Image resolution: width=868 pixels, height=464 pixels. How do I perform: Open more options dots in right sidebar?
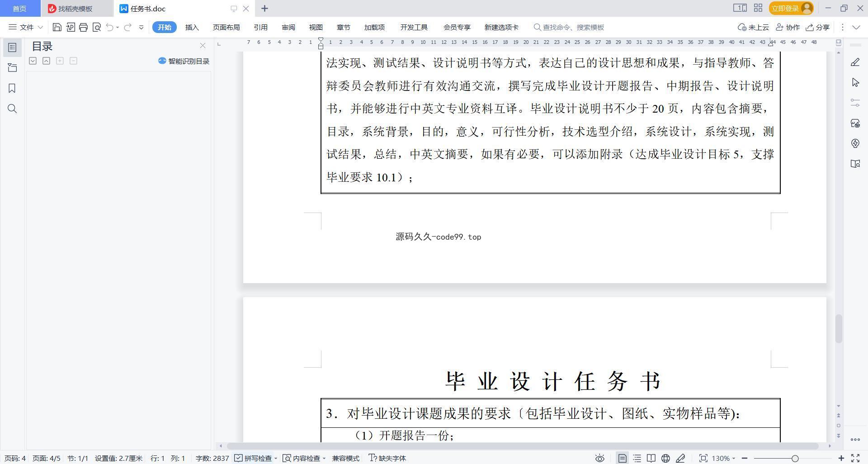point(855,439)
